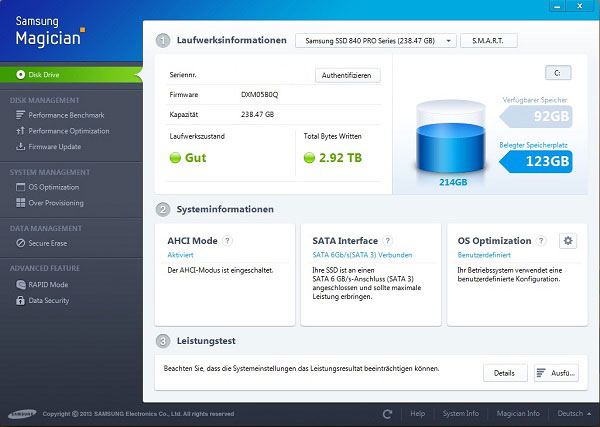Click the AHCI Mode help question mark

pos(227,241)
